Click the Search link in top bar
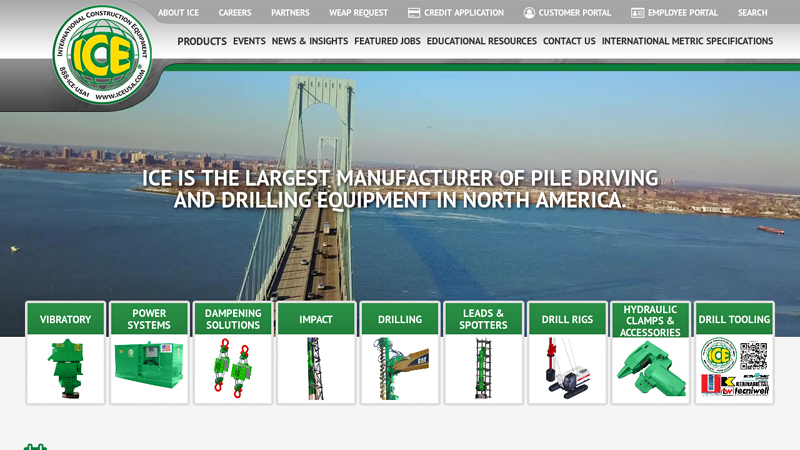The width and height of the screenshot is (800, 450). 752,13
